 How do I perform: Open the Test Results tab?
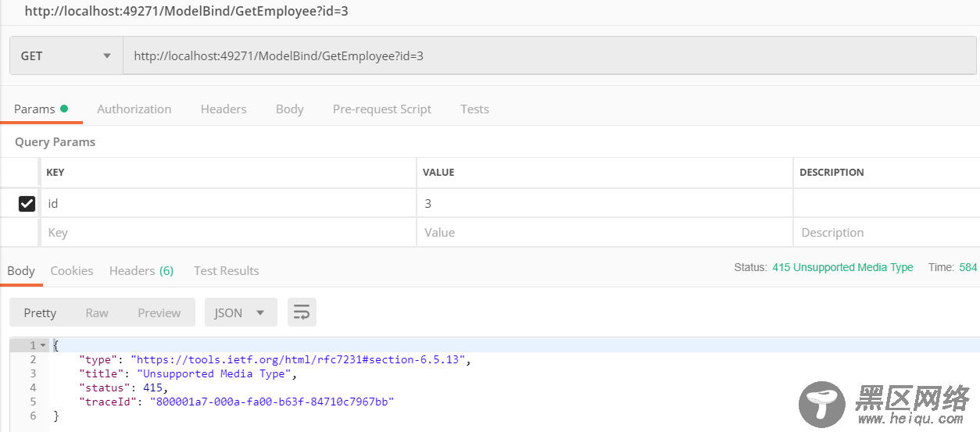click(227, 271)
